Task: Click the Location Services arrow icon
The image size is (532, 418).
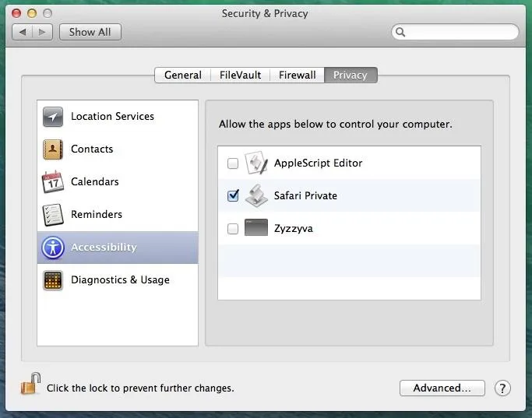Action: coord(53,117)
